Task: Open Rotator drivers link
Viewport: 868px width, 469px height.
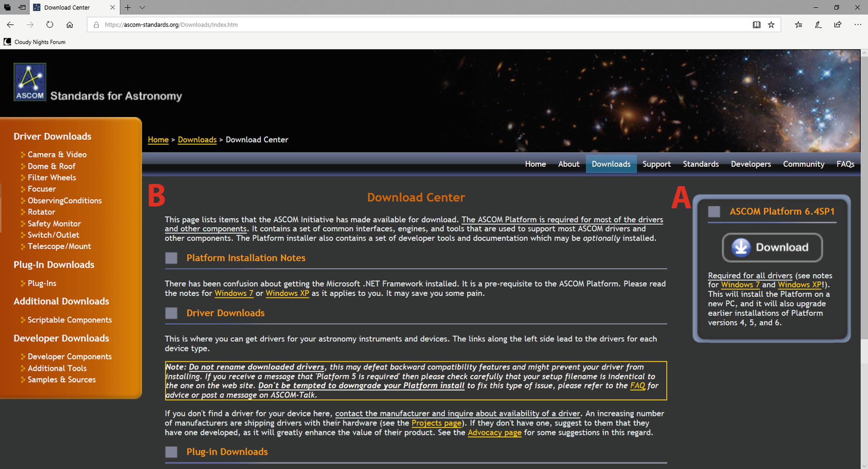Action: click(x=41, y=212)
